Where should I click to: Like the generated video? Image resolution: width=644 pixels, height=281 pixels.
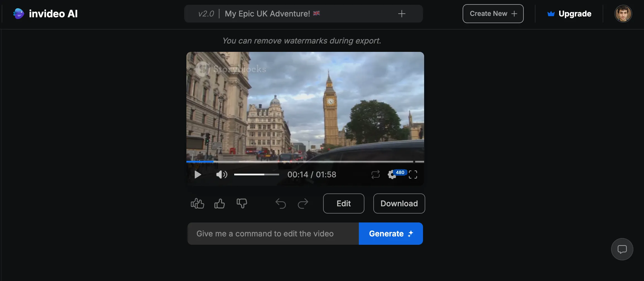tap(220, 204)
